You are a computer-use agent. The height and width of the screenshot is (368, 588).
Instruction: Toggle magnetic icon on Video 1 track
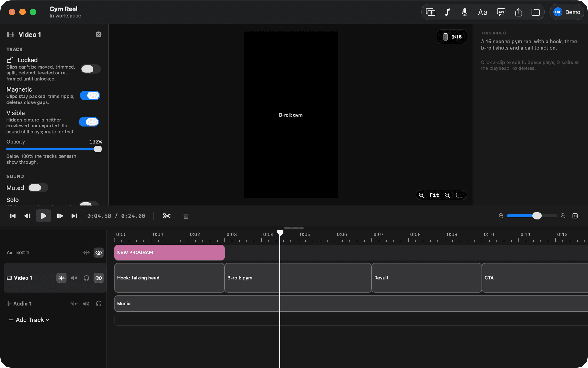(x=61, y=278)
